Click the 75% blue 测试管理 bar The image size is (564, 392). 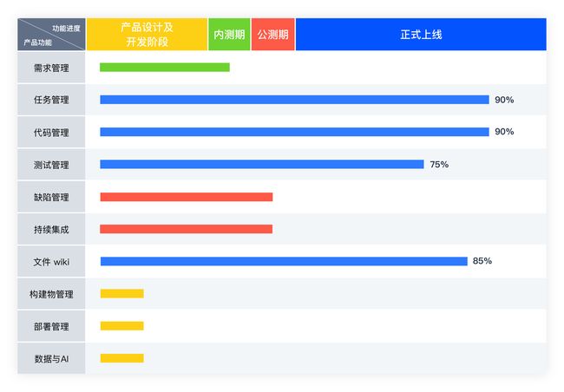coord(262,165)
